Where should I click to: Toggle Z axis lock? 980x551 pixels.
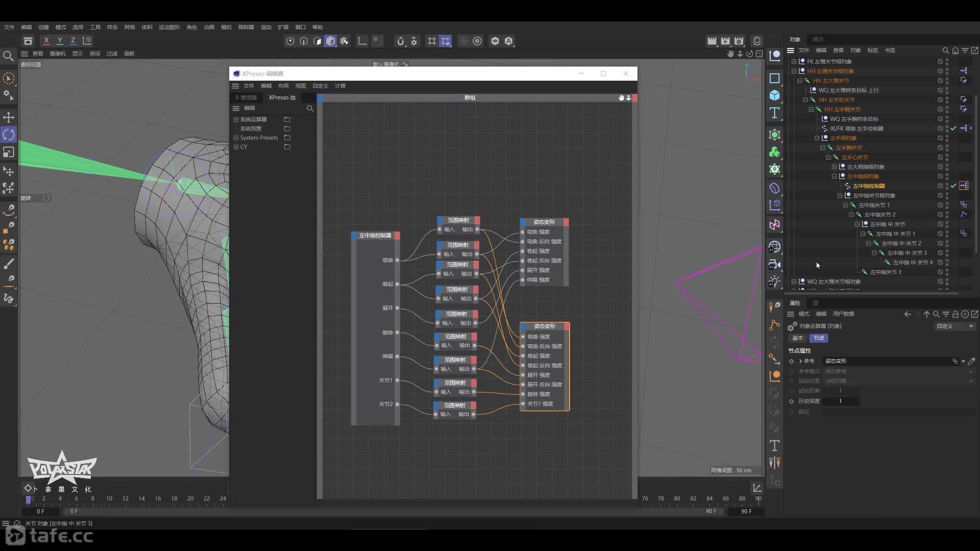[x=73, y=41]
